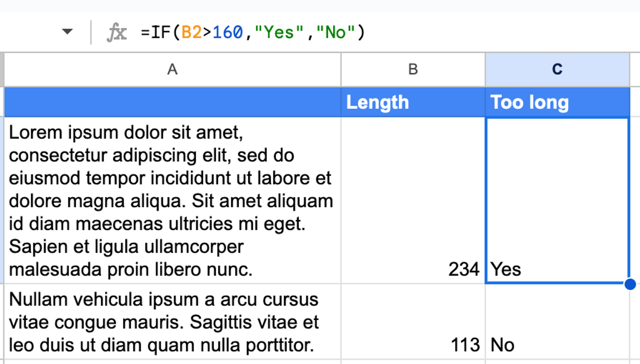Screen dimensions: 640x364
Task: Select column C header
Action: [557, 69]
